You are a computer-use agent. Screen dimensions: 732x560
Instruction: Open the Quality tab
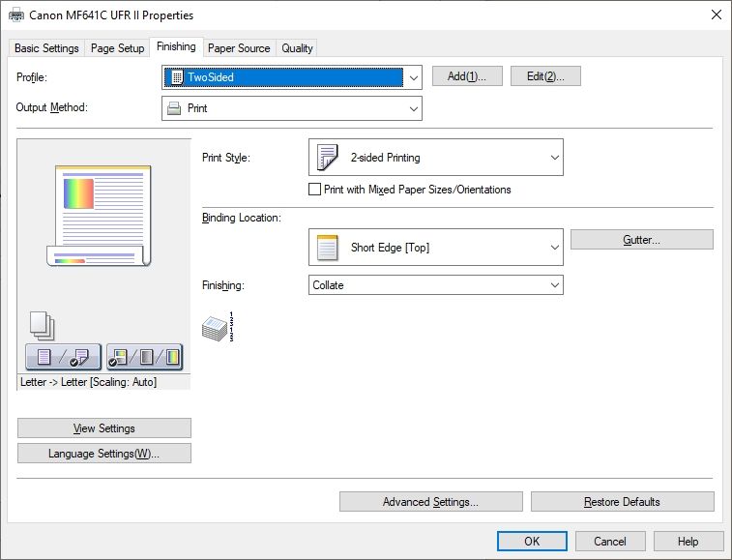pos(297,48)
